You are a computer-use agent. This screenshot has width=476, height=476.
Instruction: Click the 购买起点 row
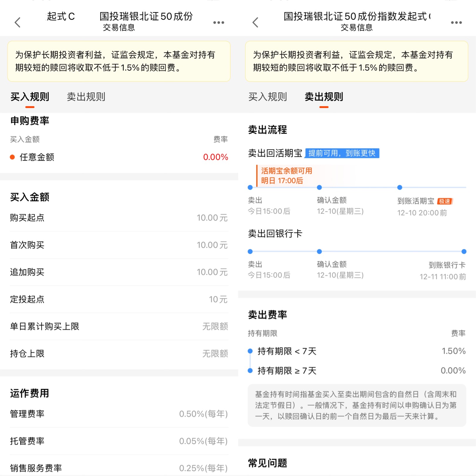[119, 218]
